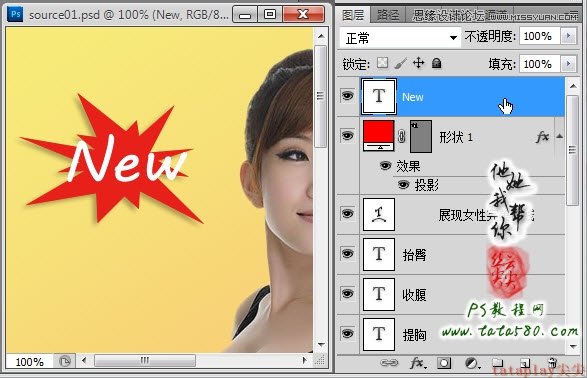Switch to the 路径 paths tab
Screen dimensions: 587x378
coord(387,15)
